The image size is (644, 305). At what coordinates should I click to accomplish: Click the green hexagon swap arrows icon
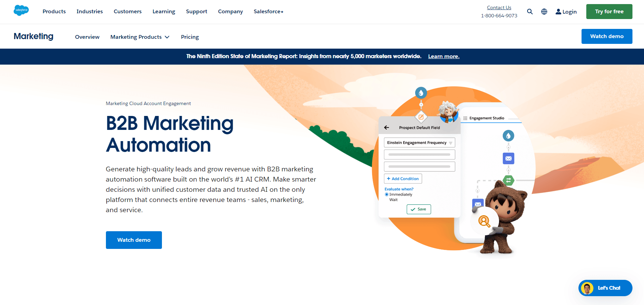click(508, 180)
